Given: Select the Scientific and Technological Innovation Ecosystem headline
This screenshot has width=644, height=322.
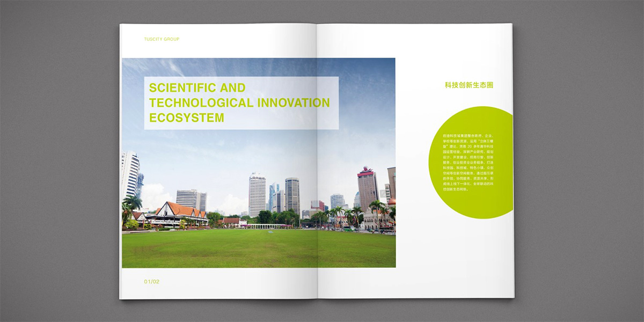Looking at the screenshot, I should 239,103.
